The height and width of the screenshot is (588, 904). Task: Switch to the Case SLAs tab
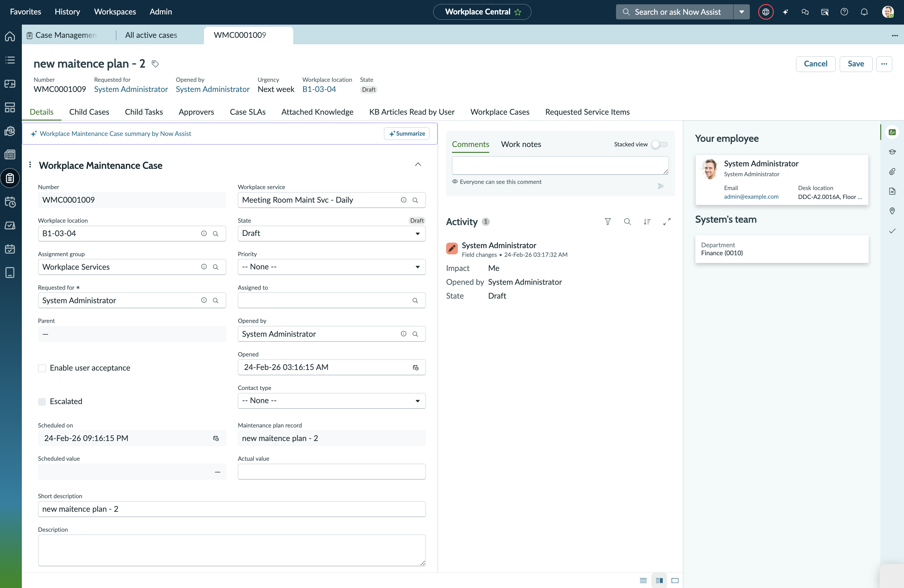tap(248, 112)
